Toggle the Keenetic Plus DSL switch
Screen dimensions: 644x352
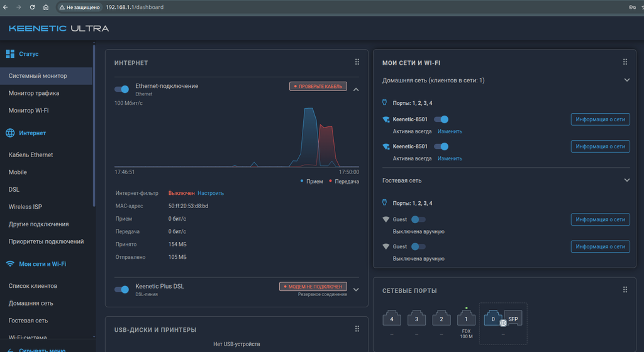click(x=121, y=289)
